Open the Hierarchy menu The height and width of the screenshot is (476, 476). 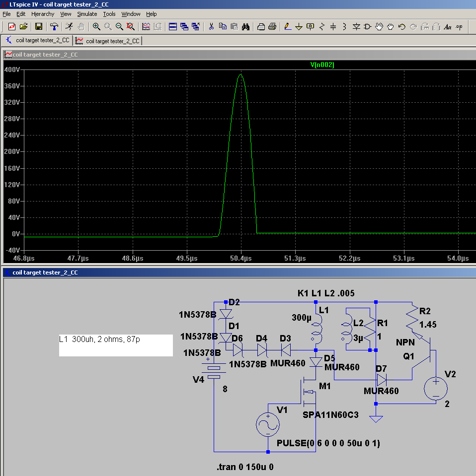(x=43, y=14)
